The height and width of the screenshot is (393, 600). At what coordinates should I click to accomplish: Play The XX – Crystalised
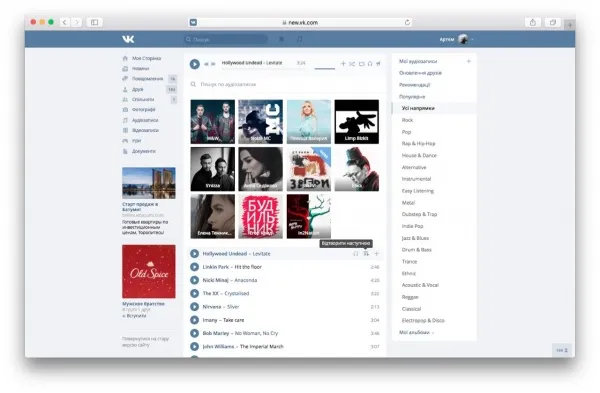coord(195,294)
